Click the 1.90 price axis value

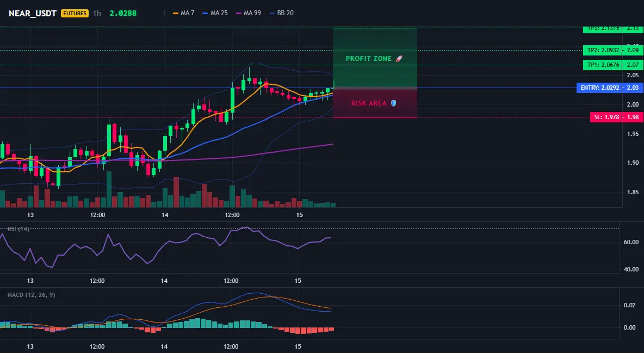point(633,163)
